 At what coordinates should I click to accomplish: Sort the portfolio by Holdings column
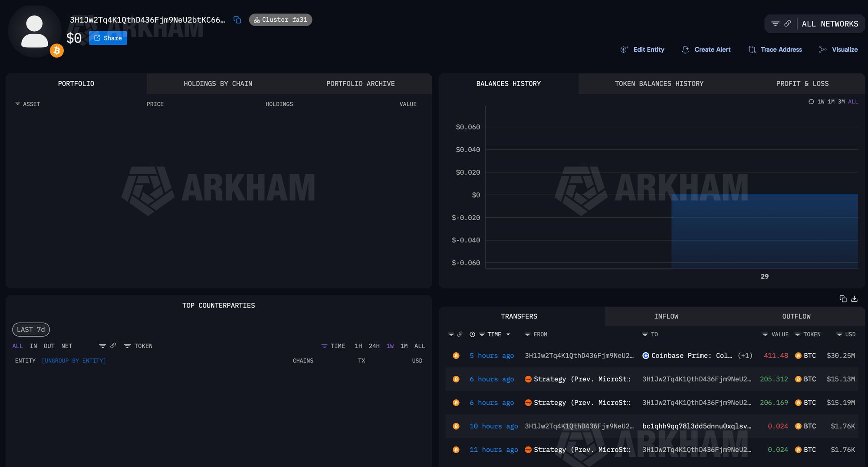click(x=279, y=104)
